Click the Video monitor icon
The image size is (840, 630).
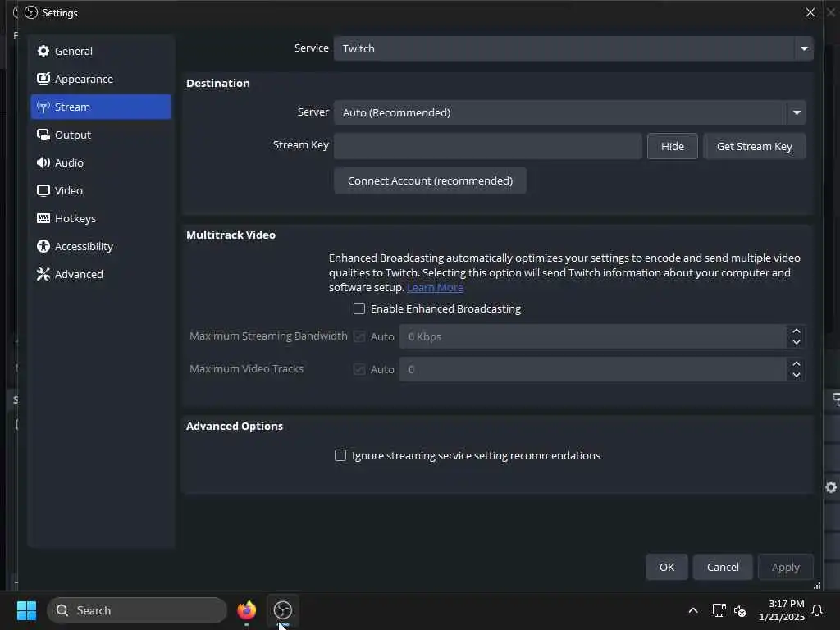(43, 190)
